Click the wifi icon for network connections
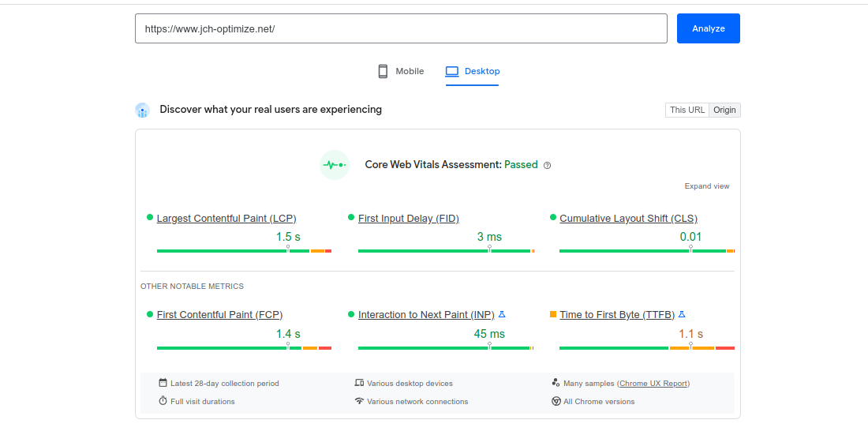868x431 pixels. click(x=359, y=400)
